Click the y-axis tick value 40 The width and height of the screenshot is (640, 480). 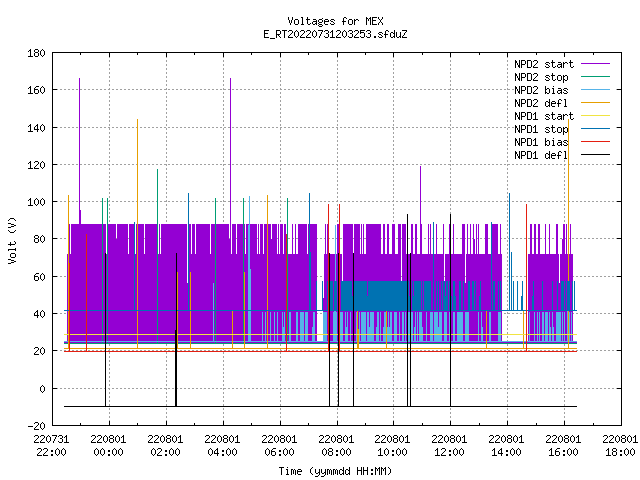tap(39, 314)
